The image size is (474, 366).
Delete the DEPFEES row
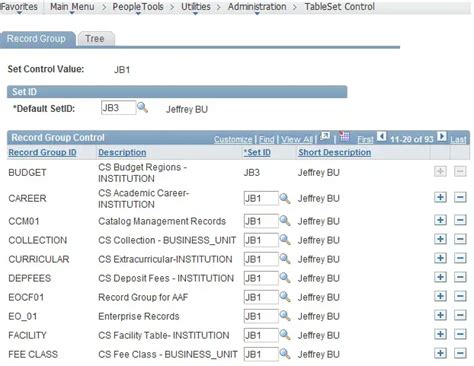(460, 277)
